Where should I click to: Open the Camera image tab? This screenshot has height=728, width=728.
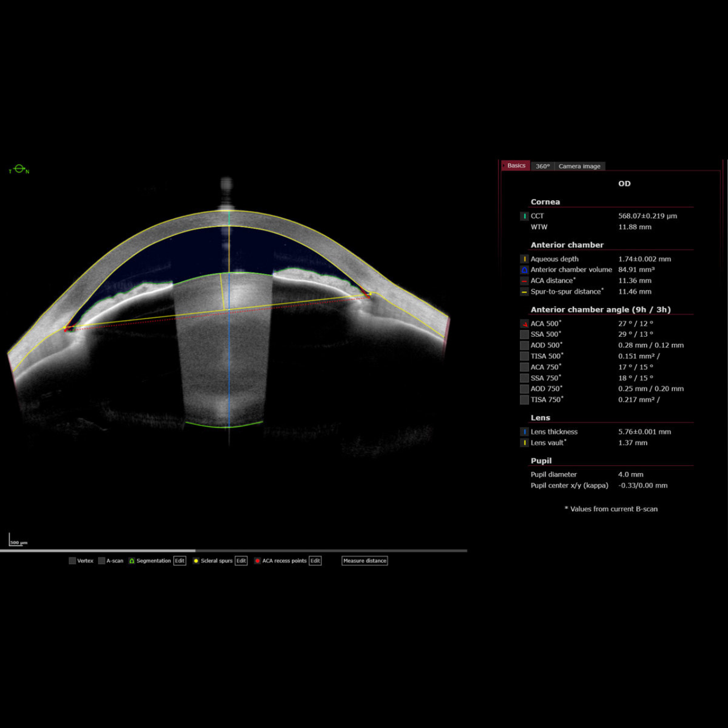click(580, 166)
